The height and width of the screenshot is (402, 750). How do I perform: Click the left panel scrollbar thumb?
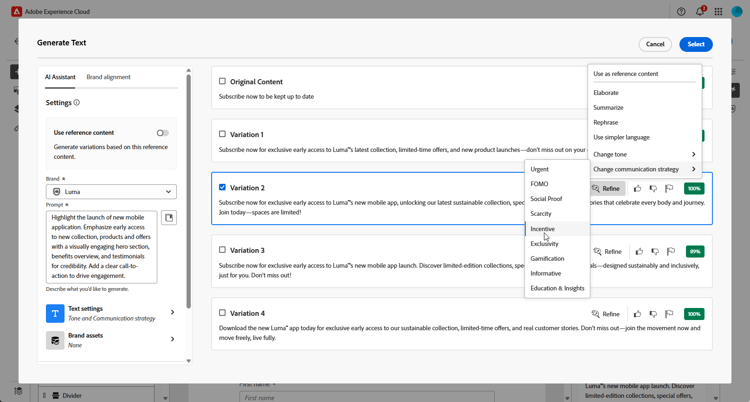click(188, 191)
